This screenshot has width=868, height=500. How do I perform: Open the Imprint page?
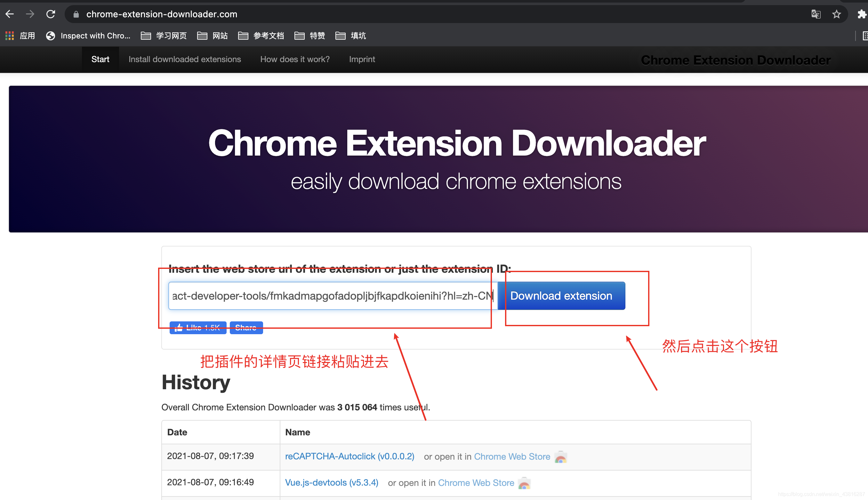click(x=362, y=60)
